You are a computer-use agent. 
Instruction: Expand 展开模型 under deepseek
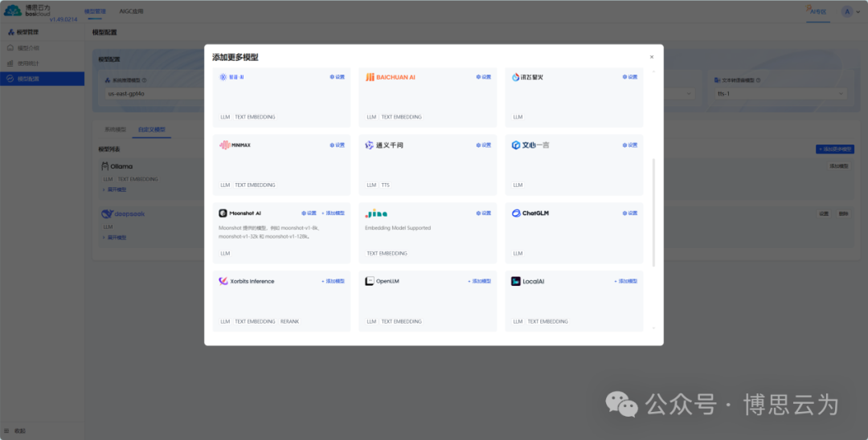(x=115, y=238)
